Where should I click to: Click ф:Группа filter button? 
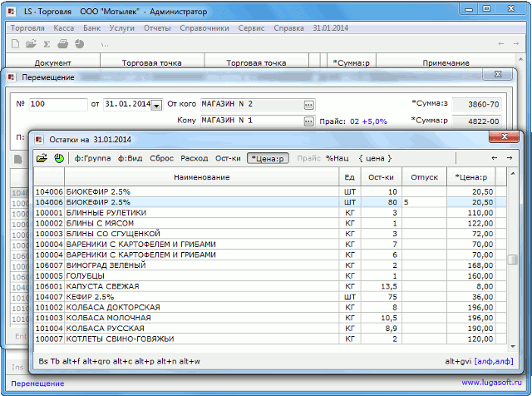[92, 158]
